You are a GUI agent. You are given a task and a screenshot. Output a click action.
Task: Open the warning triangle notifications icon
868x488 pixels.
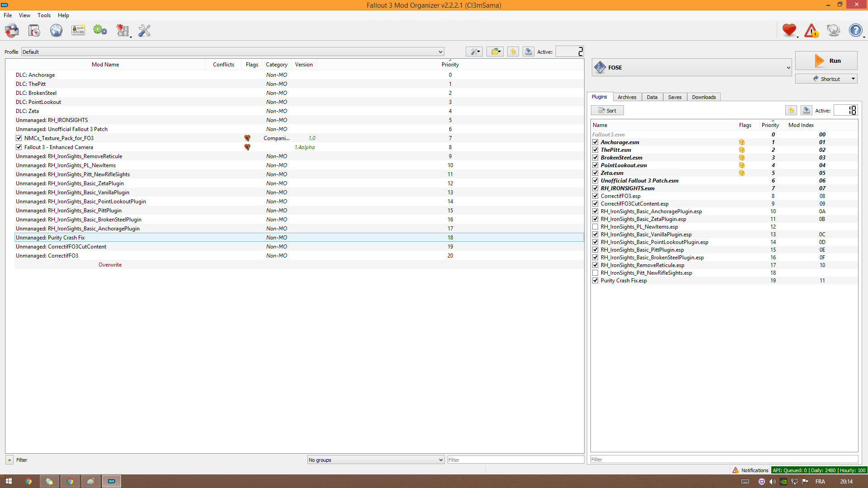811,31
